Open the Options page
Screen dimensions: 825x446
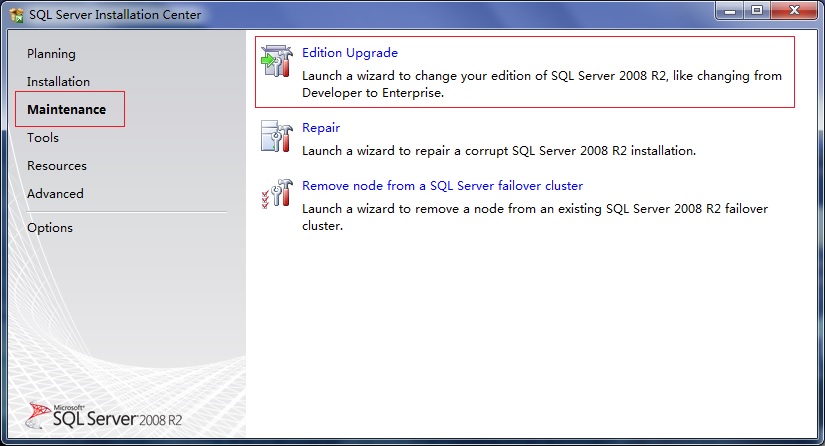(50, 228)
